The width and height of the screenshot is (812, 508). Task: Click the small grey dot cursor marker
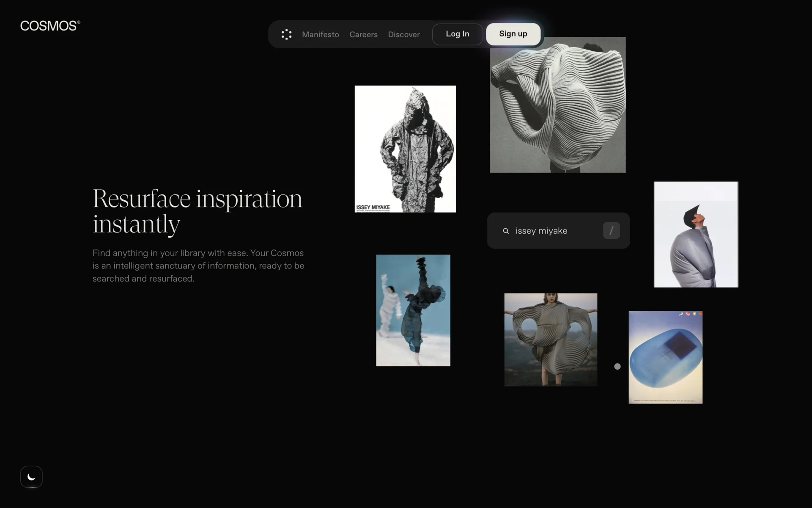tap(617, 367)
